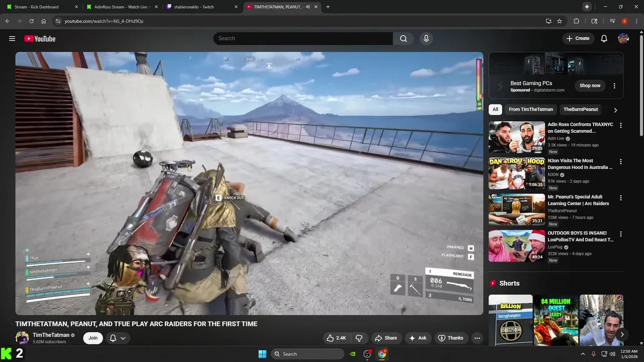
Task: Go to YouTube home via logo
Action: coord(40,39)
